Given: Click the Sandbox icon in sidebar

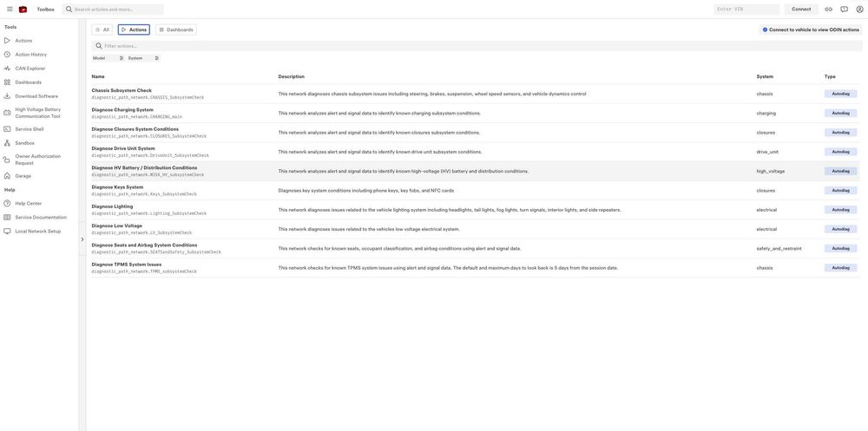Looking at the screenshot, I should pyautogui.click(x=7, y=143).
